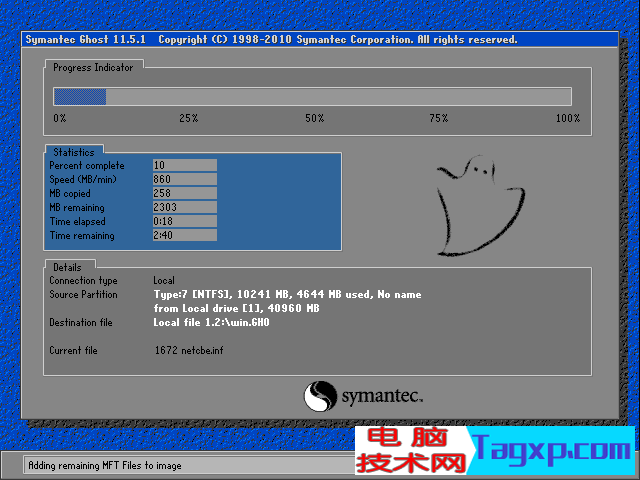Click the Connection type label
The image size is (640, 480).
click(x=83, y=280)
